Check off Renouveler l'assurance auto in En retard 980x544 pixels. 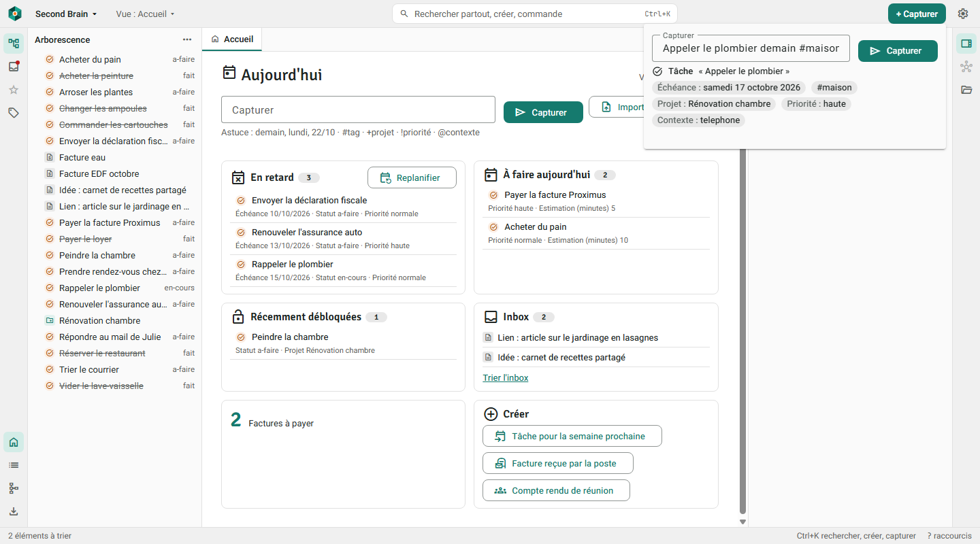pos(241,233)
